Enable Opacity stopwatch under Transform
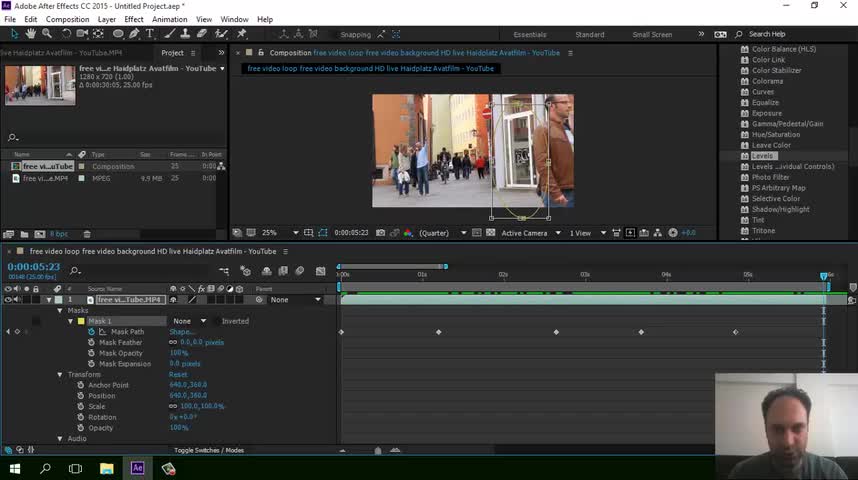858x480 pixels. tap(80, 428)
